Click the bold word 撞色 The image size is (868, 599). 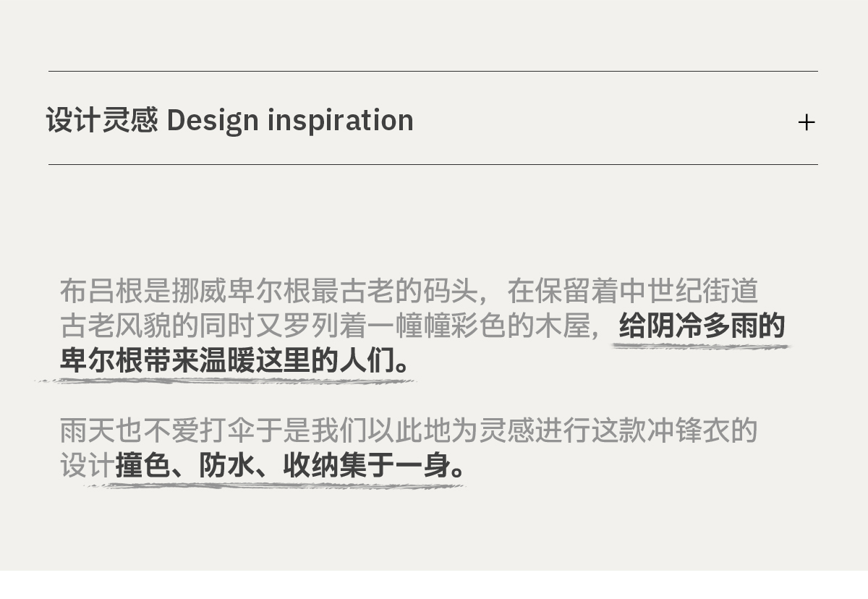pyautogui.click(x=143, y=466)
